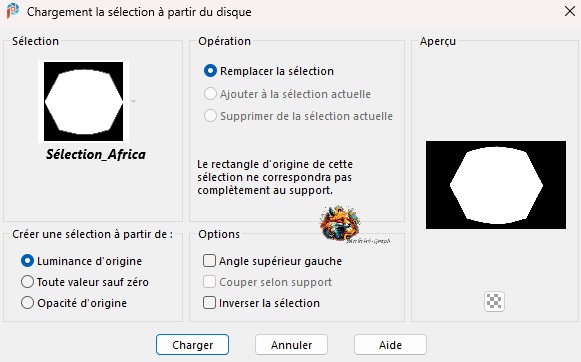Toggle the transparency checkerboard preview icon
Viewport: 581px width, 362px height.
[x=494, y=301]
